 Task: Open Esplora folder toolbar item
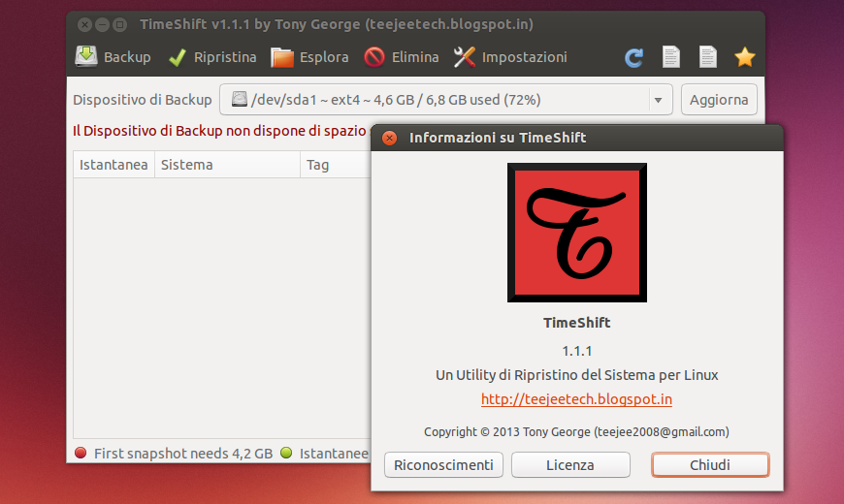309,57
